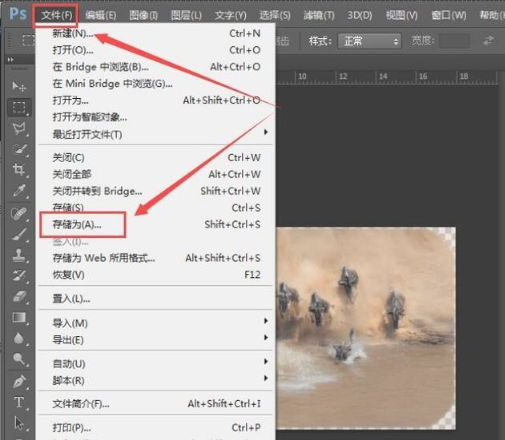Choose 打开(O)... menu entry
The image size is (505, 440).
pos(155,50)
